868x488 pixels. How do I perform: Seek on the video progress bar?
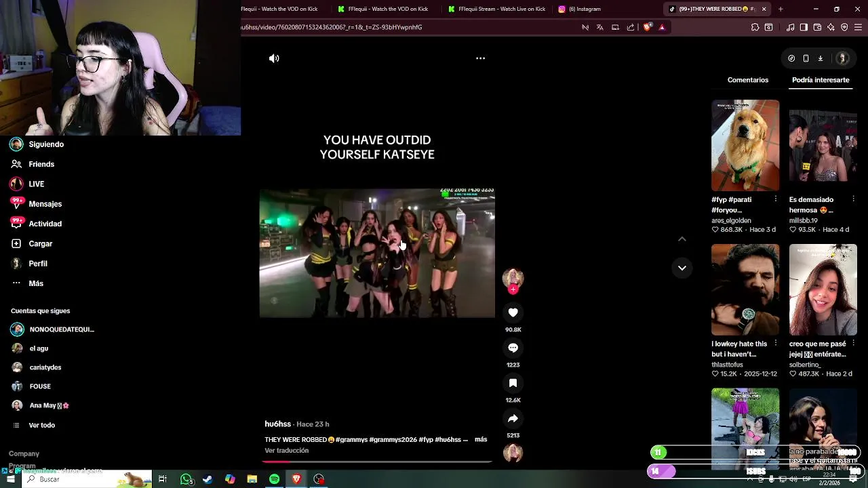[377, 462]
